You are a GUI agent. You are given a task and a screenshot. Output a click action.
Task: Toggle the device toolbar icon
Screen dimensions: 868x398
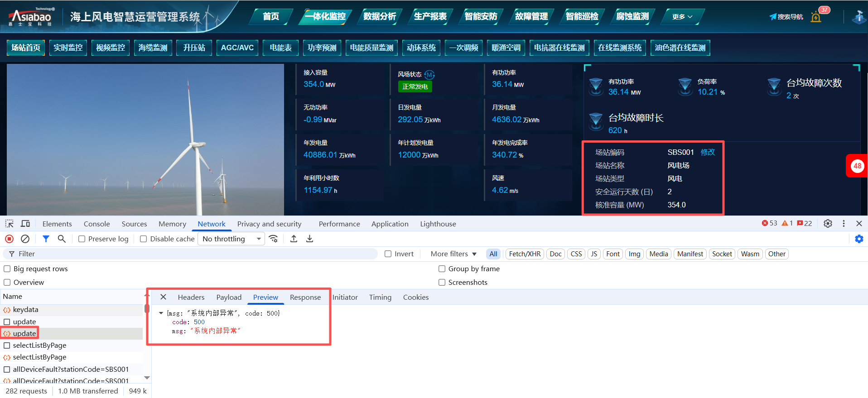[x=25, y=224]
